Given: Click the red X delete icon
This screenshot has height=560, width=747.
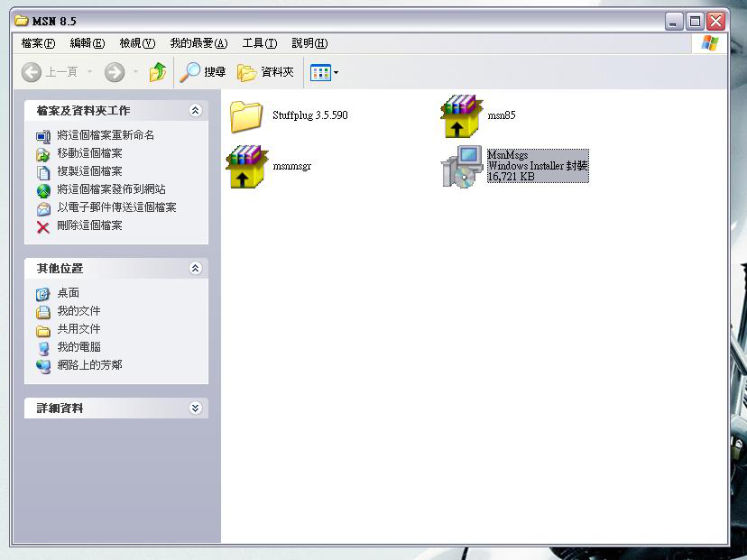Looking at the screenshot, I should coord(43,227).
